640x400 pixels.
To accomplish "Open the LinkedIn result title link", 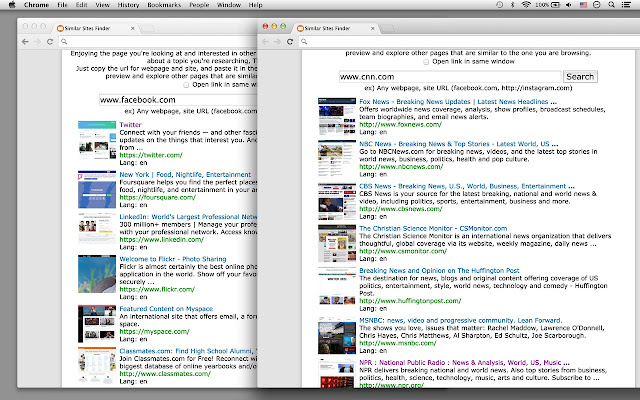I will pos(188,217).
